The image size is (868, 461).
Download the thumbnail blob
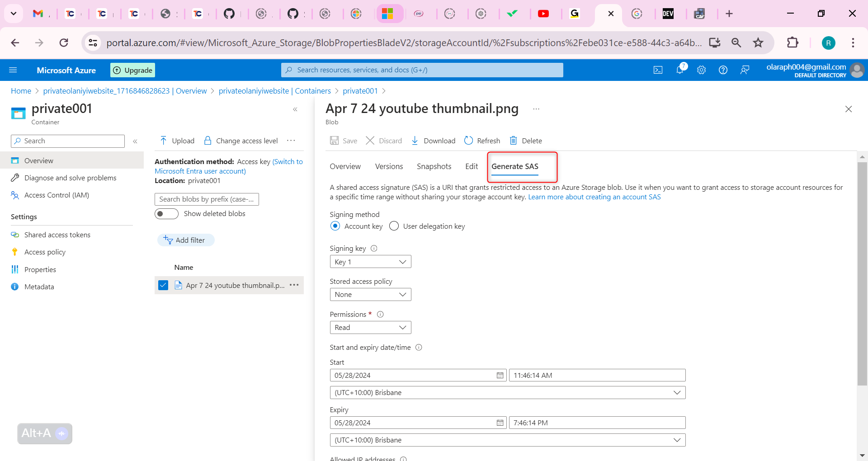433,141
